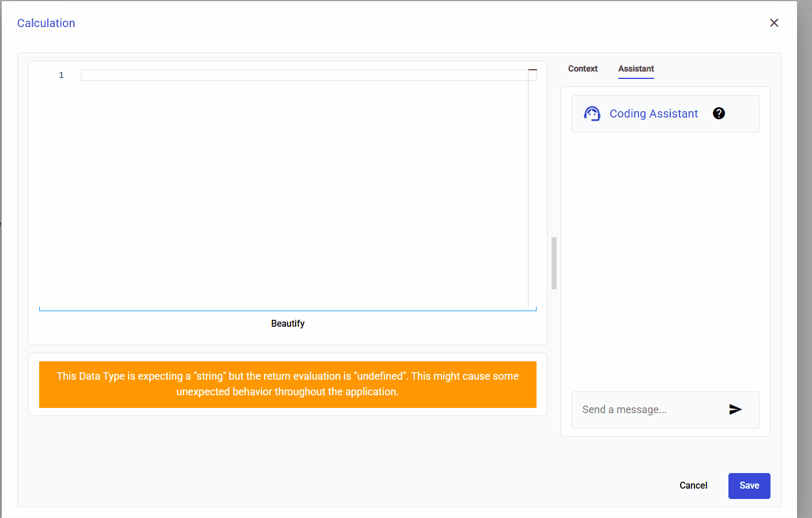Grab the panel splitter handle between editor and assistant
Viewport: 812px width, 518px height.
(554, 263)
